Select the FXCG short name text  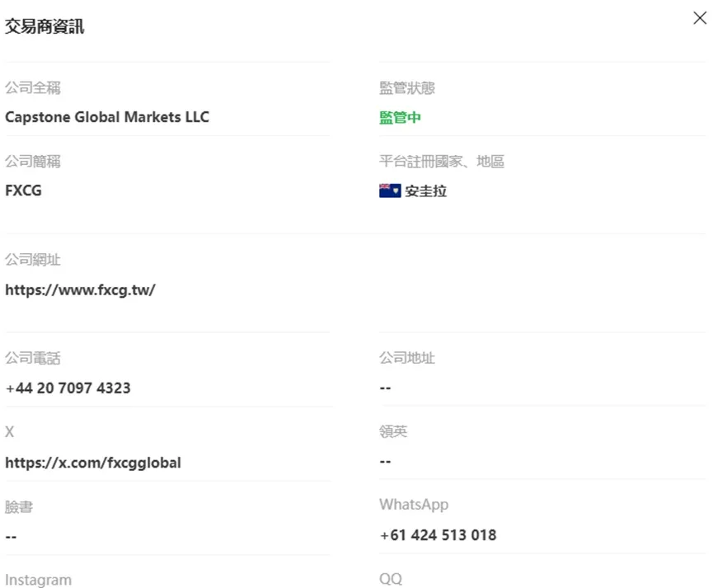click(23, 191)
